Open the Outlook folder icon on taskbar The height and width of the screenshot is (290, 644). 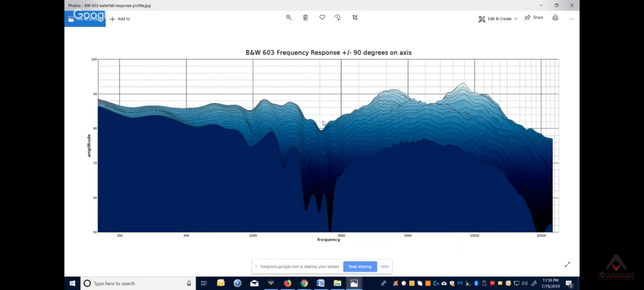pos(221,283)
